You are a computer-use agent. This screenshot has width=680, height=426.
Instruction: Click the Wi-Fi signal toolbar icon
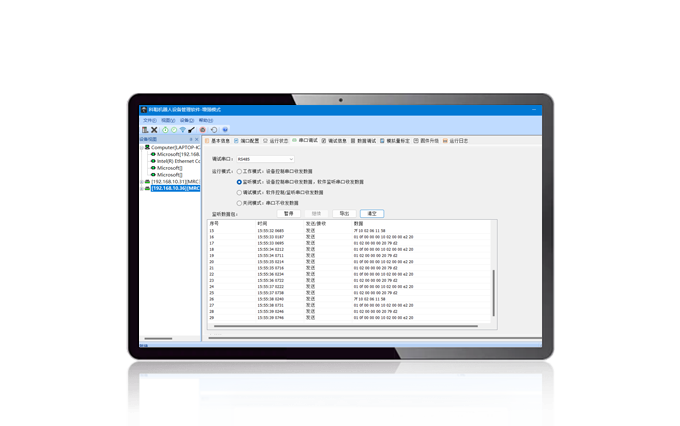(182, 130)
